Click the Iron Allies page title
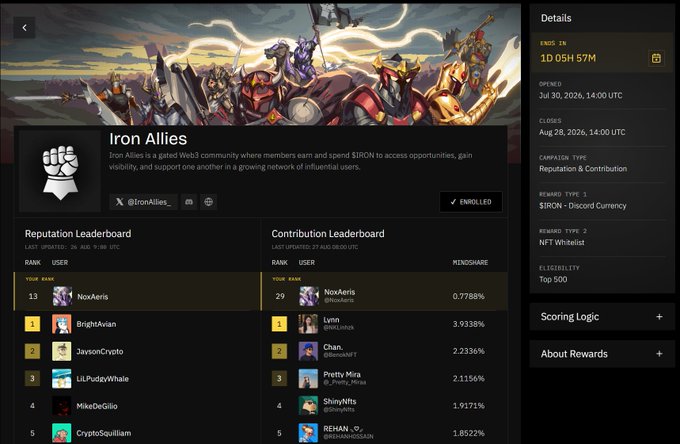680x444 pixels. pos(148,139)
